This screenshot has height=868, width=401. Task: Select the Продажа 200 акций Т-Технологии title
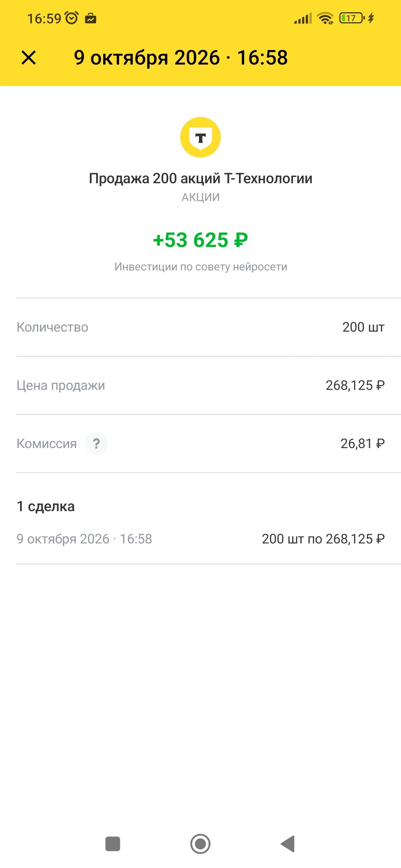click(200, 178)
